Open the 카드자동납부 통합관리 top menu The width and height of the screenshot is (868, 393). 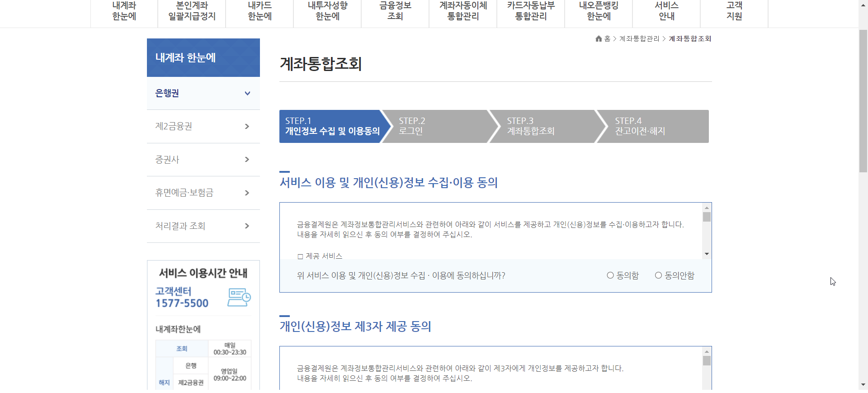tap(531, 11)
